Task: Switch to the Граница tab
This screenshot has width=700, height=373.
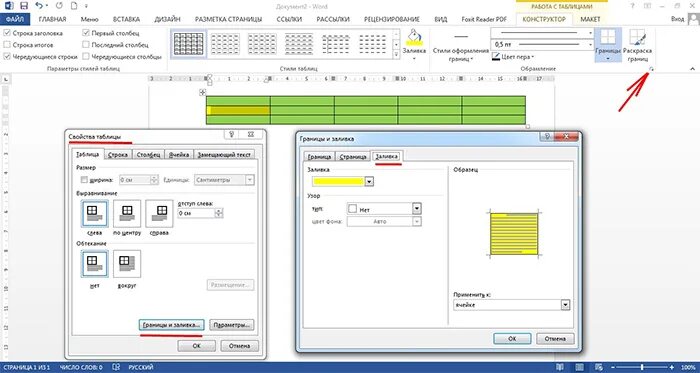Action: pos(319,157)
